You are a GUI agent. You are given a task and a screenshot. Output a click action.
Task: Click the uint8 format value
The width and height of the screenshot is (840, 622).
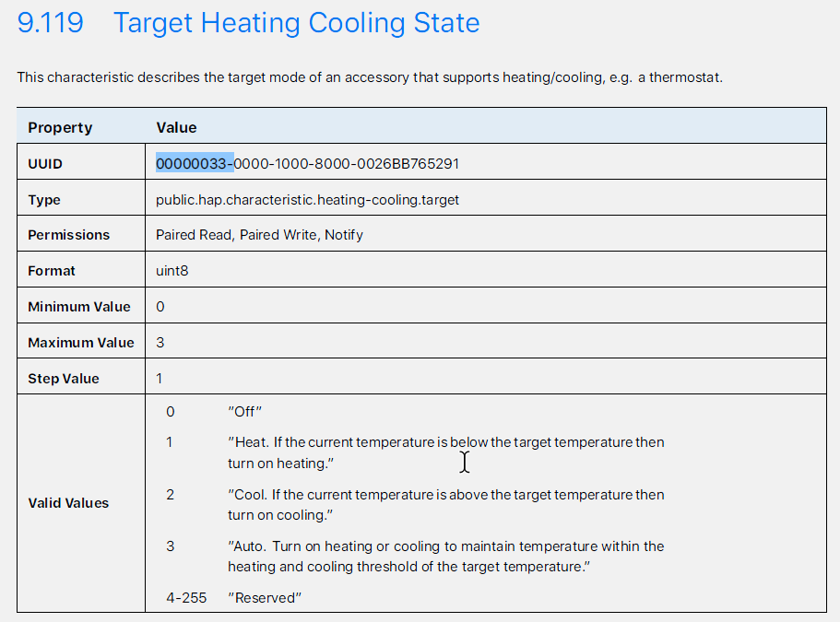point(172,271)
